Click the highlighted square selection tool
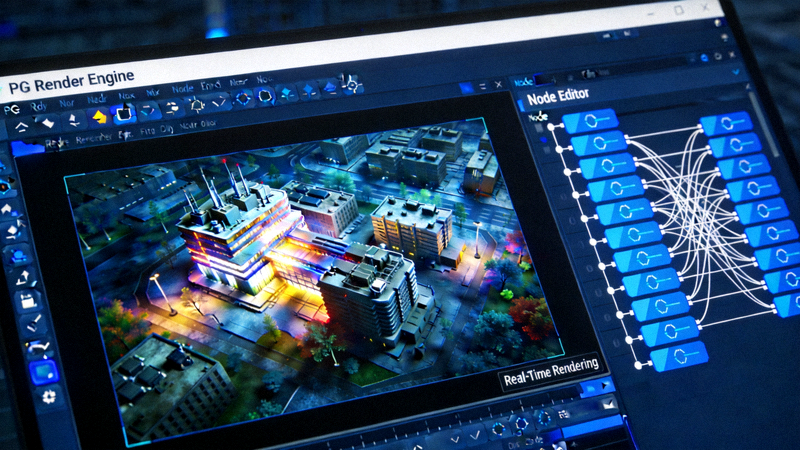800x450 pixels. (x=123, y=114)
